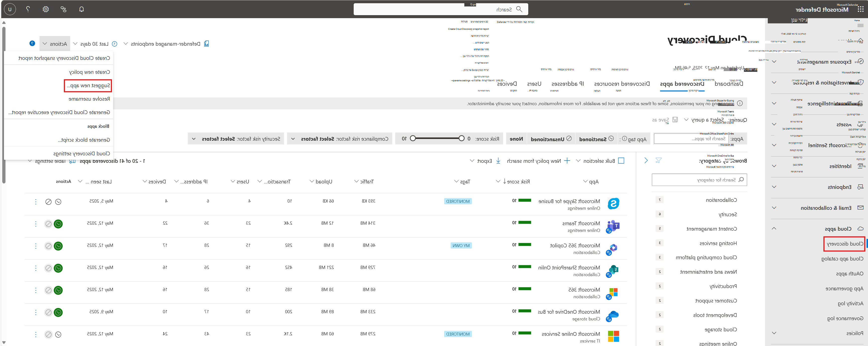Viewport: 868px width, 346px height.
Task: Open the Compliance risk factor dropdown
Action: (x=339, y=139)
